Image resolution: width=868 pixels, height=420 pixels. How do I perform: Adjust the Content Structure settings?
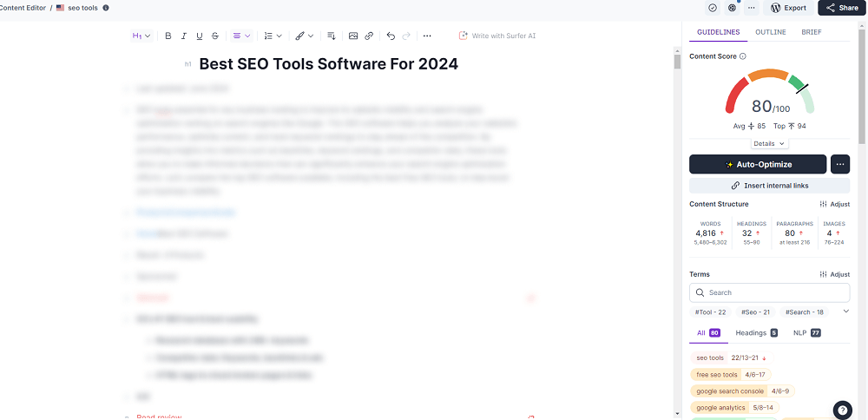click(834, 204)
